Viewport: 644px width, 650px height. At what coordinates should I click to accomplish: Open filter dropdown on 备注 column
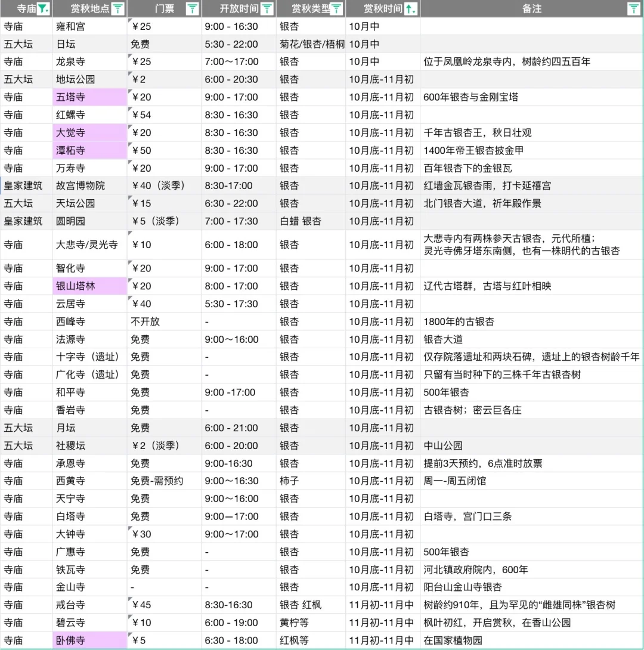pos(633,9)
